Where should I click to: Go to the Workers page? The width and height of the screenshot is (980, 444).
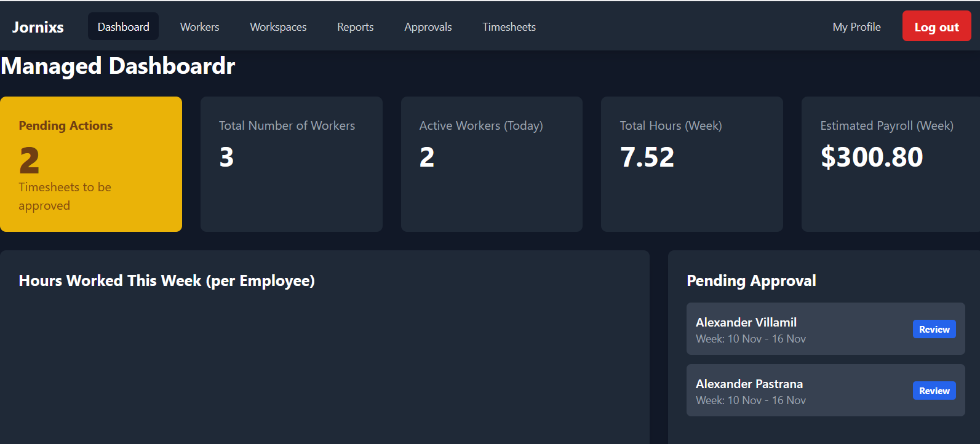click(x=199, y=27)
